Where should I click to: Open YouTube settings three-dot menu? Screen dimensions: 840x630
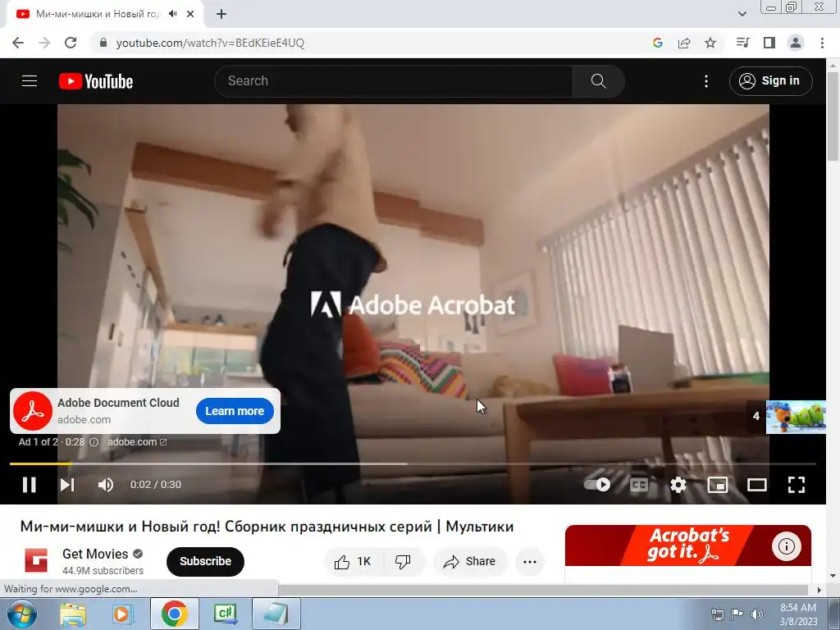706,81
